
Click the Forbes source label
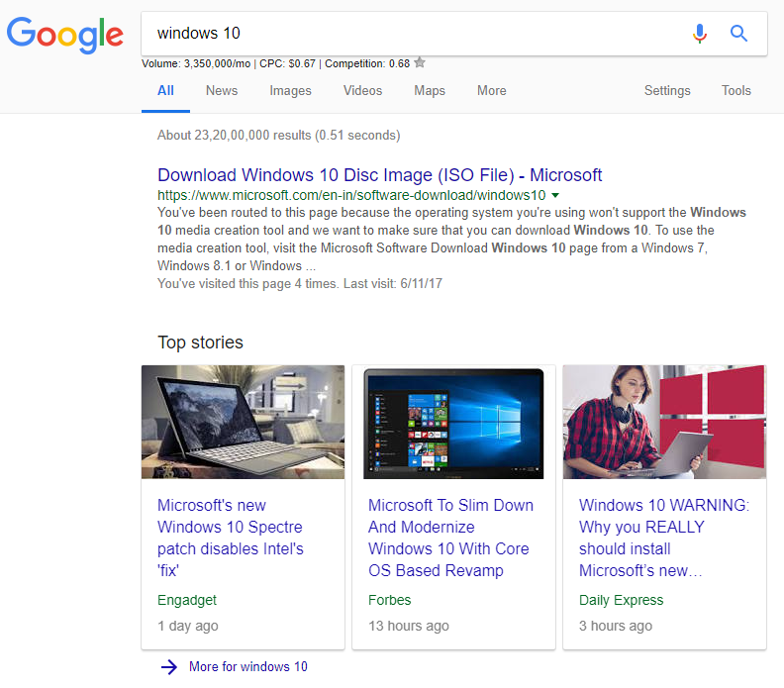[x=389, y=600]
